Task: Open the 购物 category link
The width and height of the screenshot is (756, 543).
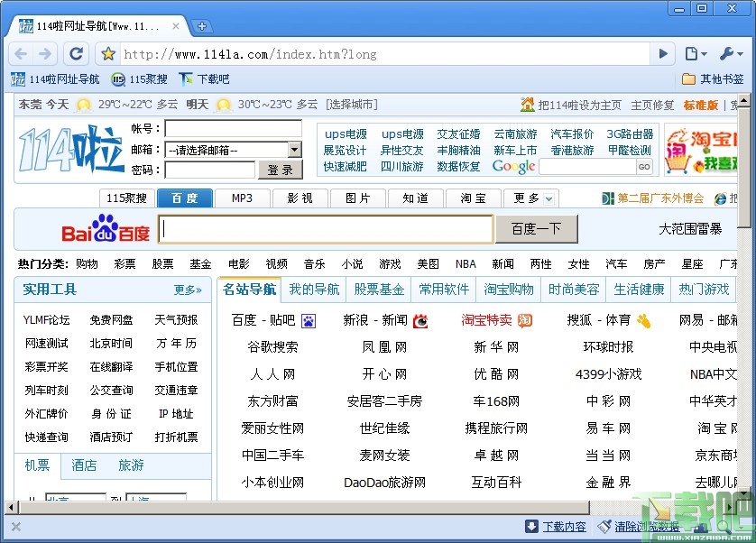Action: click(x=87, y=263)
